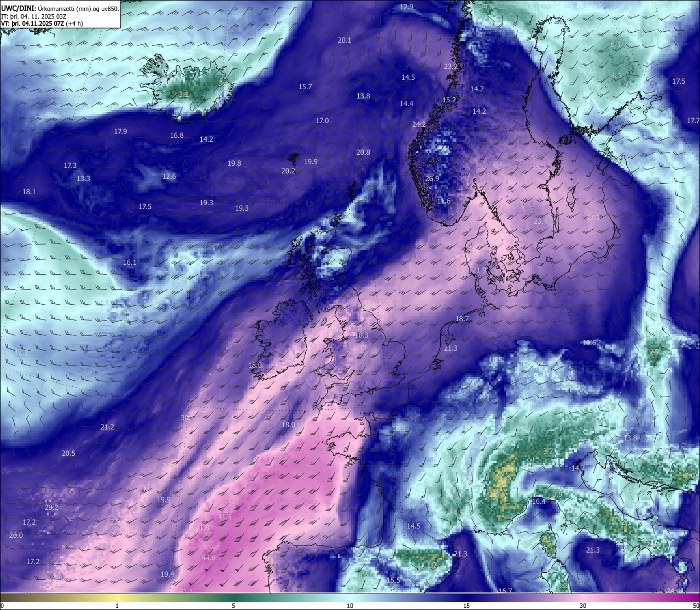Click the value 15.7 on the map
The width and height of the screenshot is (700, 610).
coord(305,86)
